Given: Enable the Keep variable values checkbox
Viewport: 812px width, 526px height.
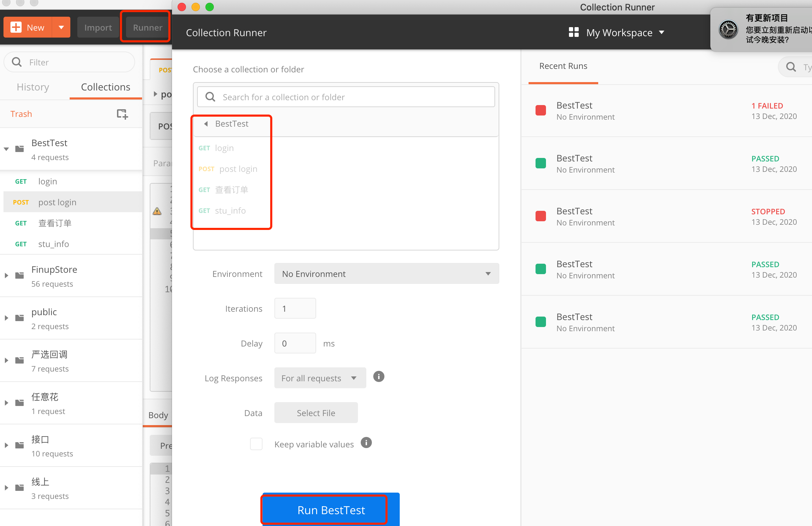Looking at the screenshot, I should 256,444.
